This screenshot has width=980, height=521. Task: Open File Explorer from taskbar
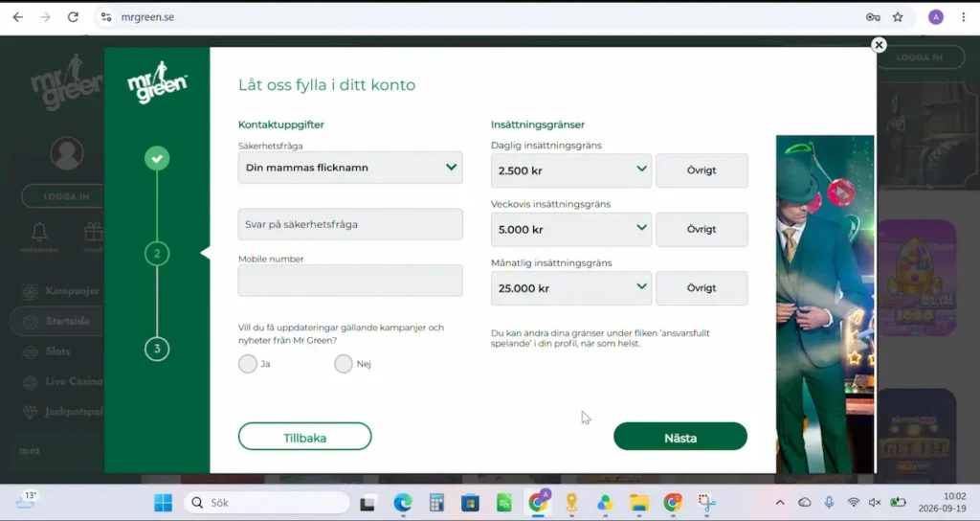point(638,503)
